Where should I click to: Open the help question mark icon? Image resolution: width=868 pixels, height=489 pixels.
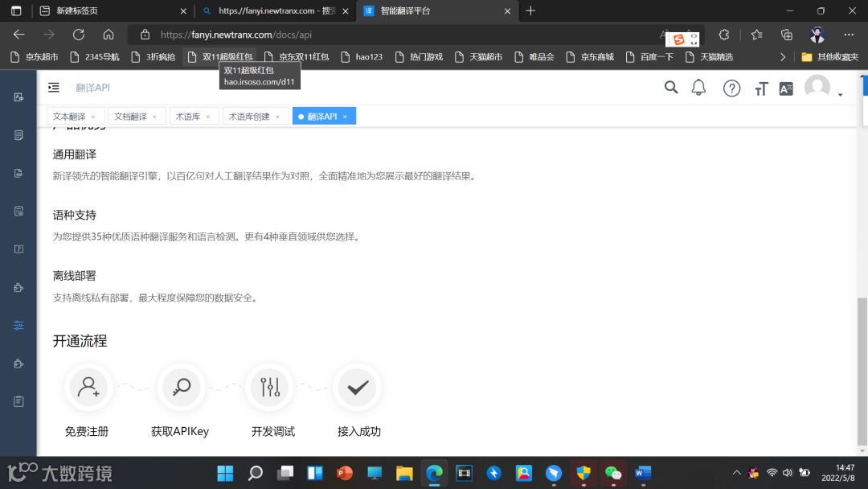click(731, 88)
